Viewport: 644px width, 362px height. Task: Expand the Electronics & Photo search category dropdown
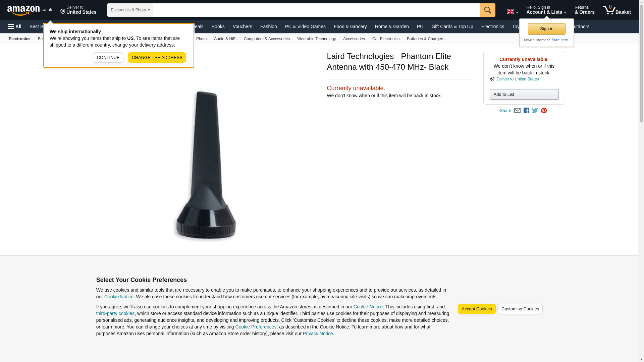[x=130, y=10]
